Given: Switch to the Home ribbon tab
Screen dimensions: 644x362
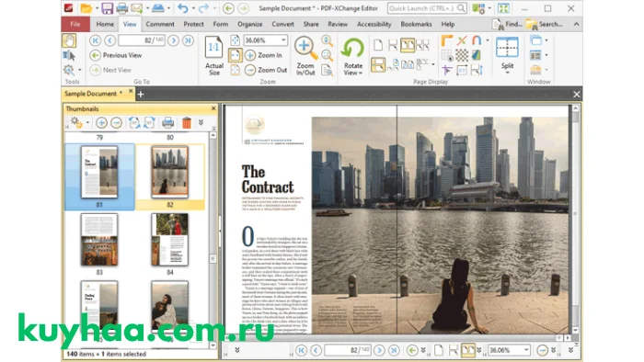Looking at the screenshot, I should (105, 24).
